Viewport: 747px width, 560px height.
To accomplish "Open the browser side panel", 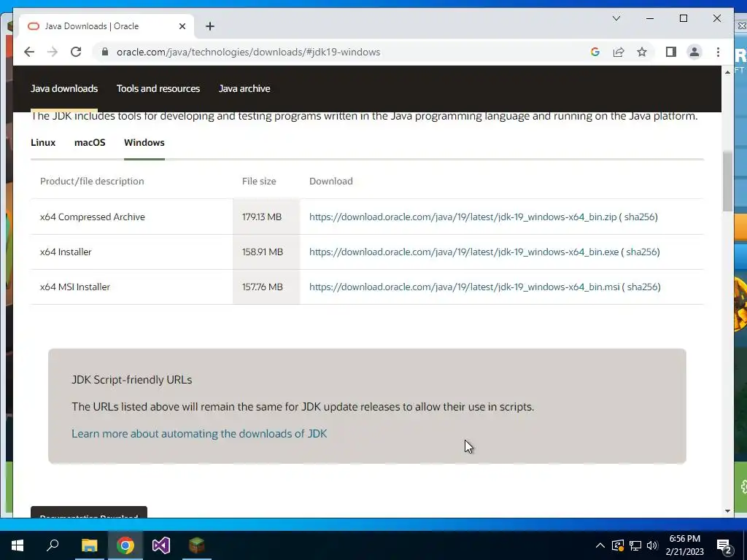I will point(671,52).
